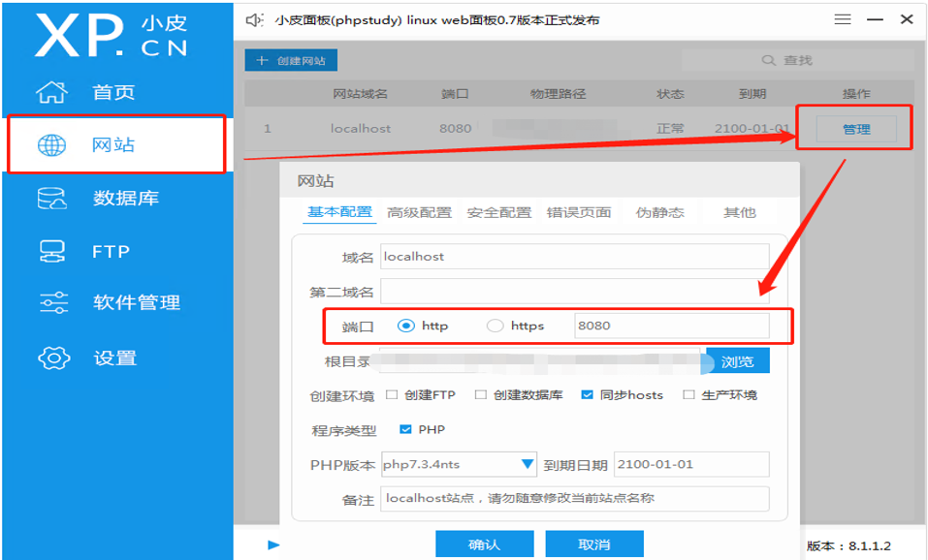Click the 创建网站 button
Image resolution: width=928 pixels, height=560 pixels.
point(290,59)
